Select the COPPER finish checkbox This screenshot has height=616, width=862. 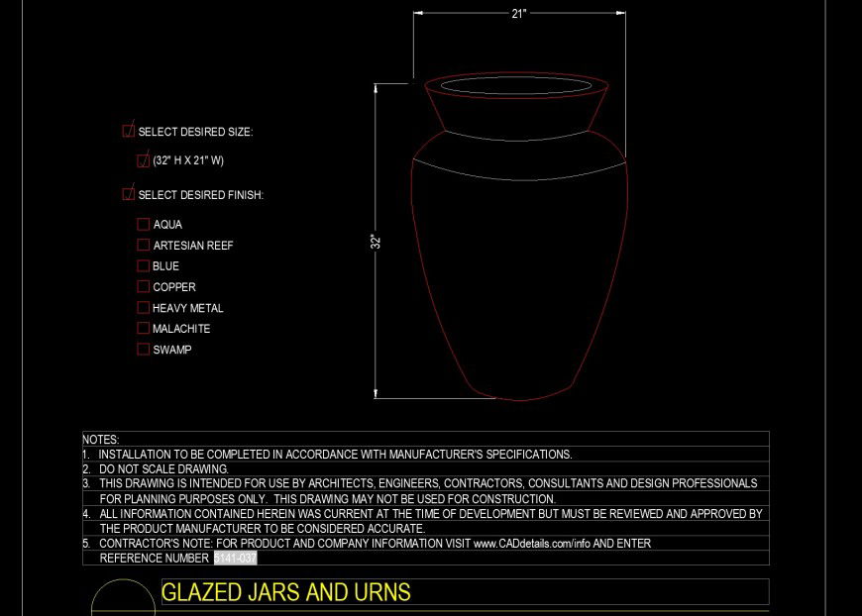coord(143,286)
